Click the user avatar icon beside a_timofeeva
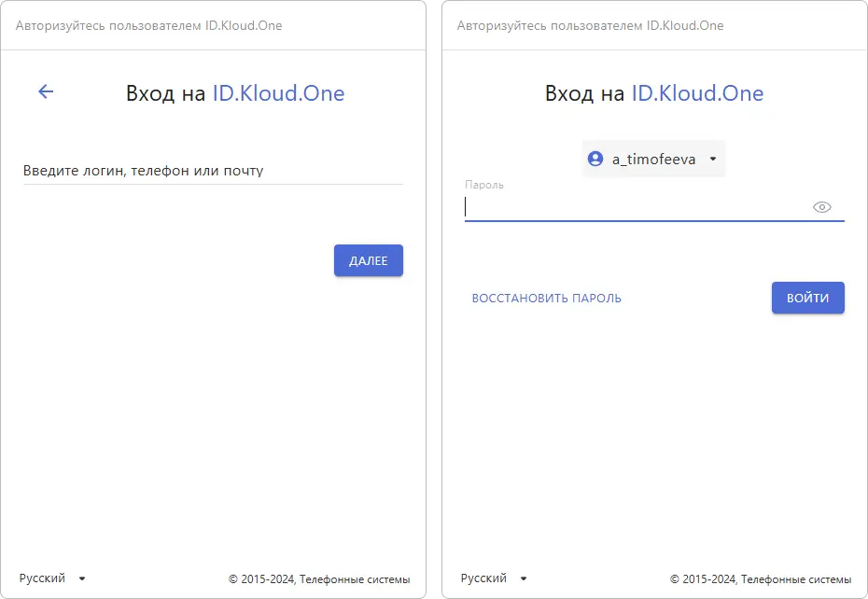 point(595,160)
